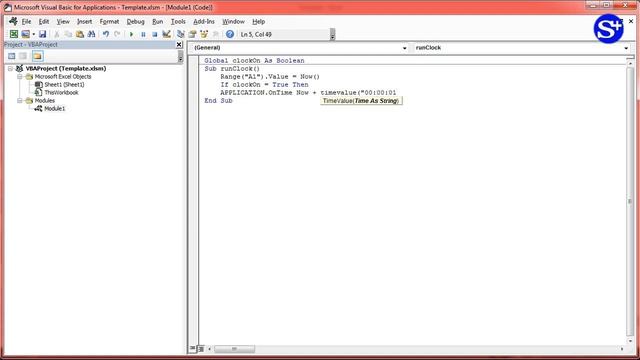Image resolution: width=640 pixels, height=360 pixels.
Task: Click the code line 'Global clockOn As Boolean'
Action: pyautogui.click(x=254, y=60)
